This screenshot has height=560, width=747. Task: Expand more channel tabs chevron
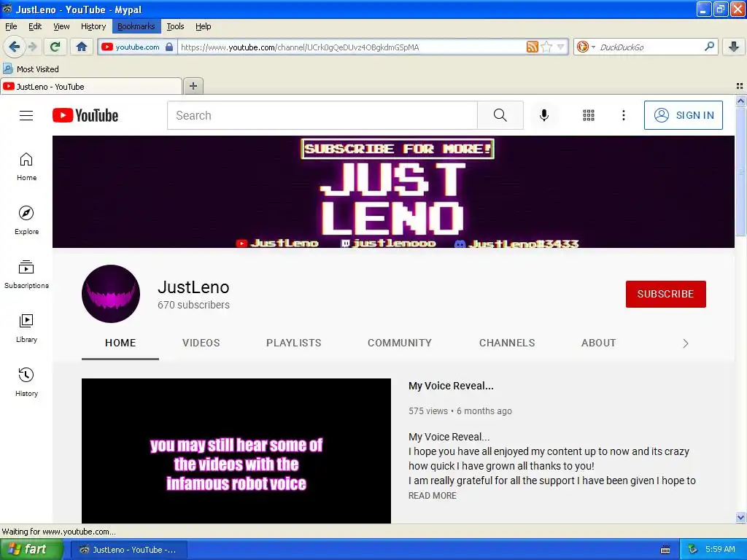point(686,343)
